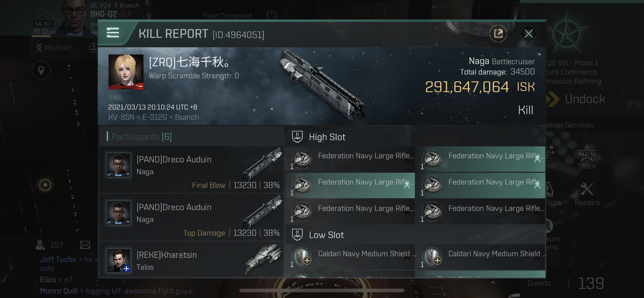The width and height of the screenshot is (644, 298).
Task: Click the share kill report icon
Action: (x=498, y=34)
